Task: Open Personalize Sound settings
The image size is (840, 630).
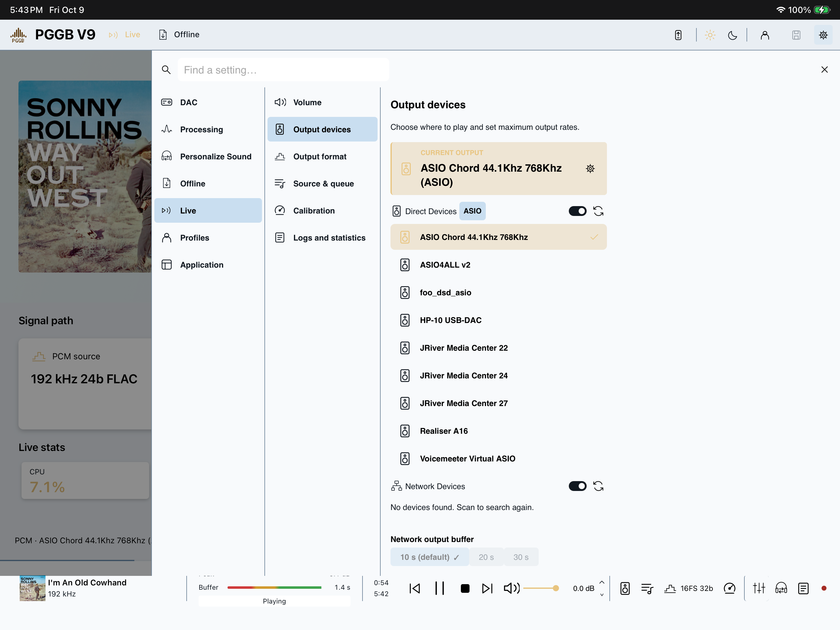Action: click(208, 157)
